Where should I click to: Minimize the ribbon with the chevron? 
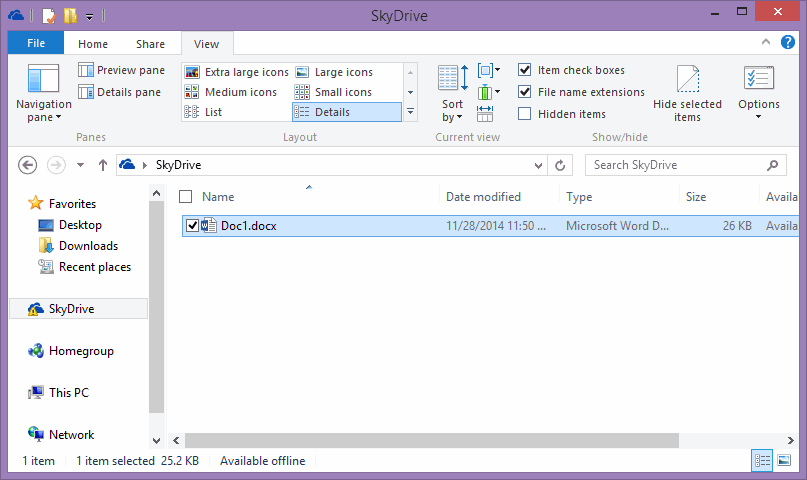766,42
